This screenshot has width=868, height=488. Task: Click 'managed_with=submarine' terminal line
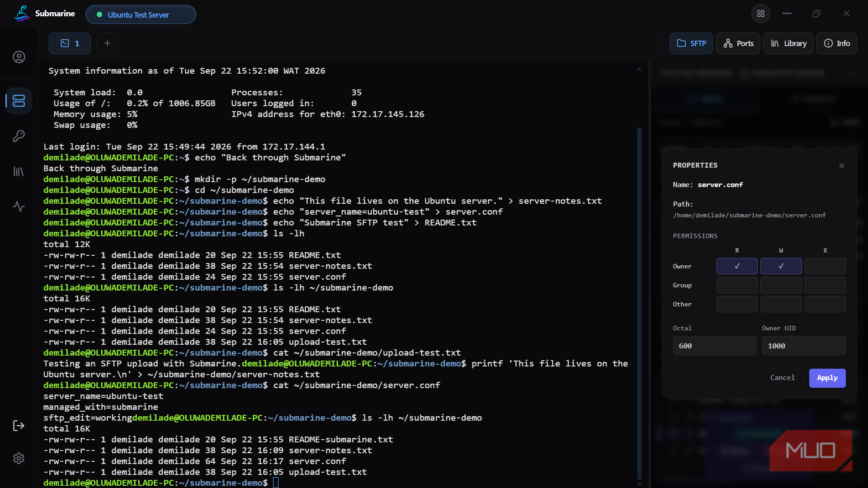click(101, 407)
